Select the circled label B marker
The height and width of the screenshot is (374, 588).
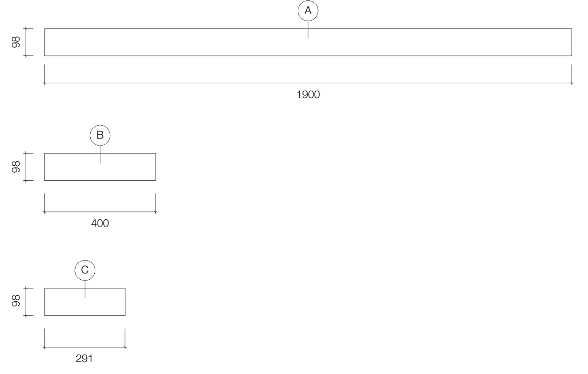100,135
